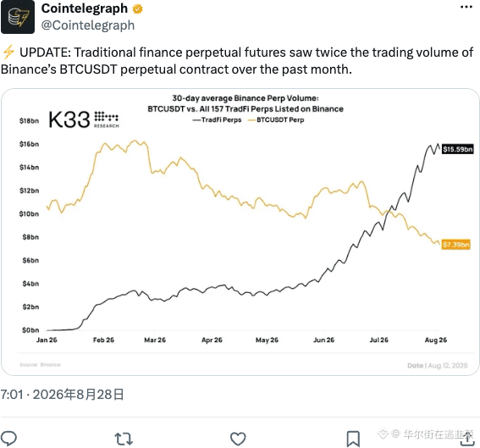
Task: Like the tweet with heart icon
Action: [238, 439]
